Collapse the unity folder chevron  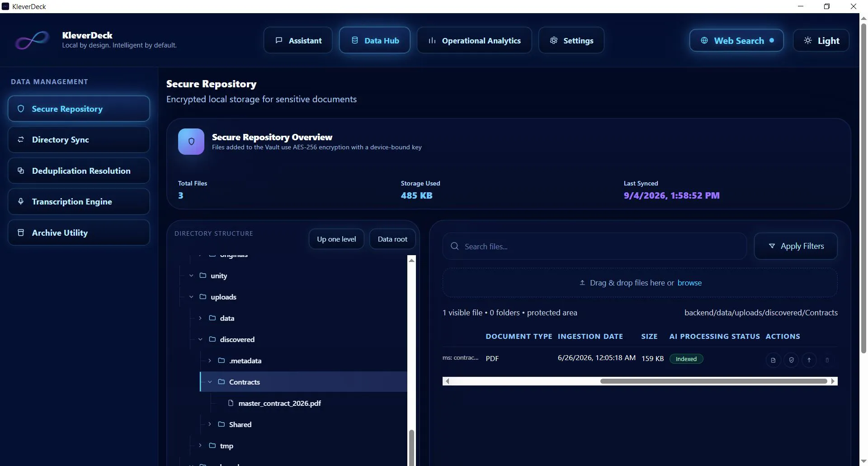191,276
